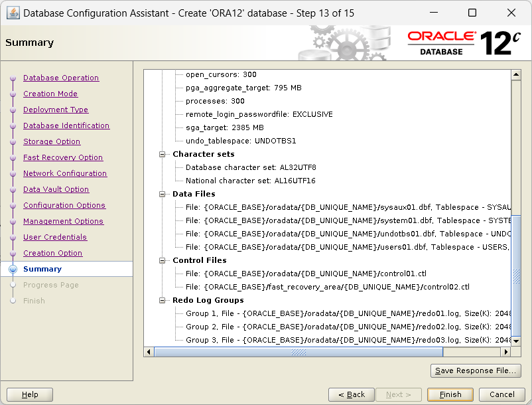
Task: Go to Data Vault Option step
Action: point(56,189)
